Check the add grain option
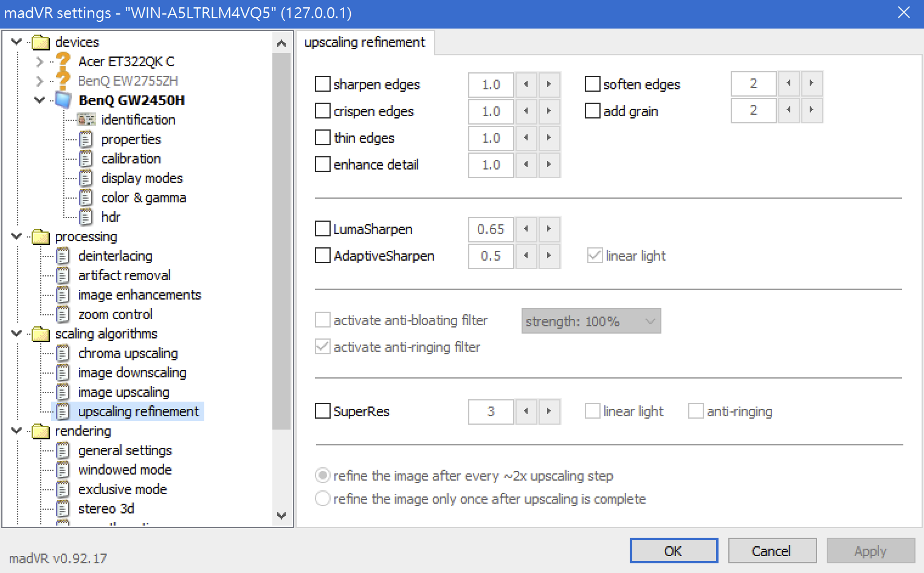 (593, 111)
